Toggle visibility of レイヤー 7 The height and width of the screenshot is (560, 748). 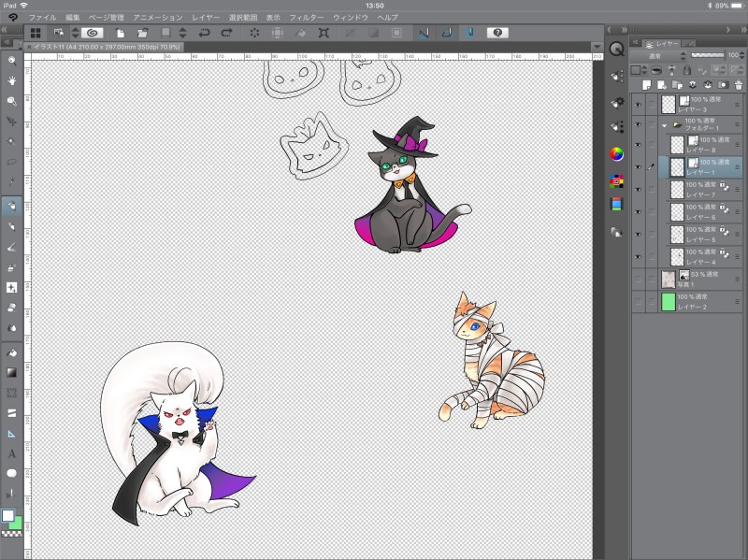pyautogui.click(x=638, y=191)
